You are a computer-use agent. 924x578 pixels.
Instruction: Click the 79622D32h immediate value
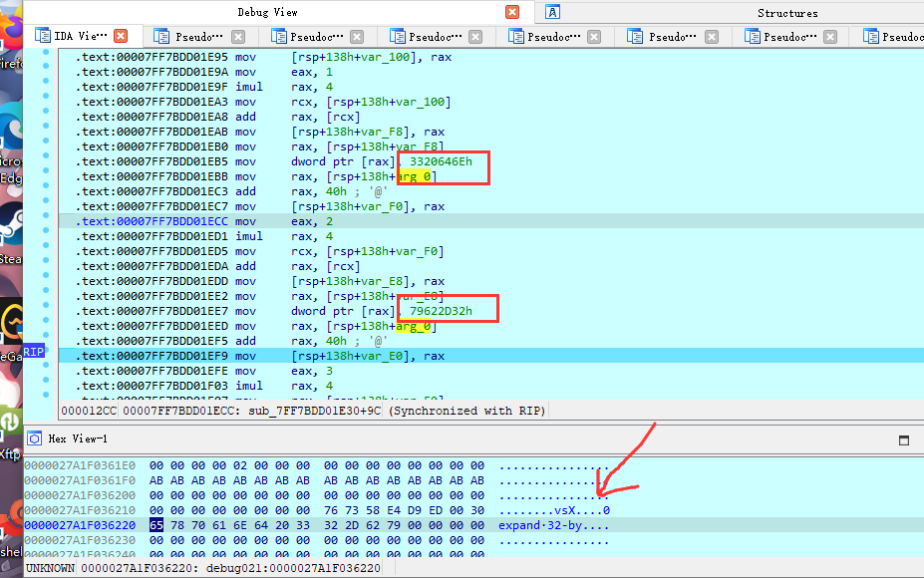441,311
